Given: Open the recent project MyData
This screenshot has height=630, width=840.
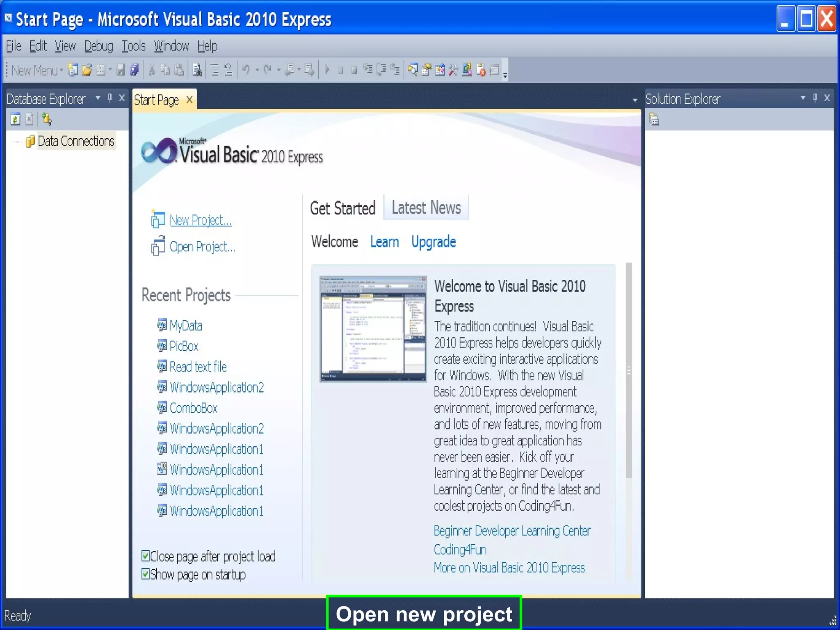Looking at the screenshot, I should tap(186, 326).
